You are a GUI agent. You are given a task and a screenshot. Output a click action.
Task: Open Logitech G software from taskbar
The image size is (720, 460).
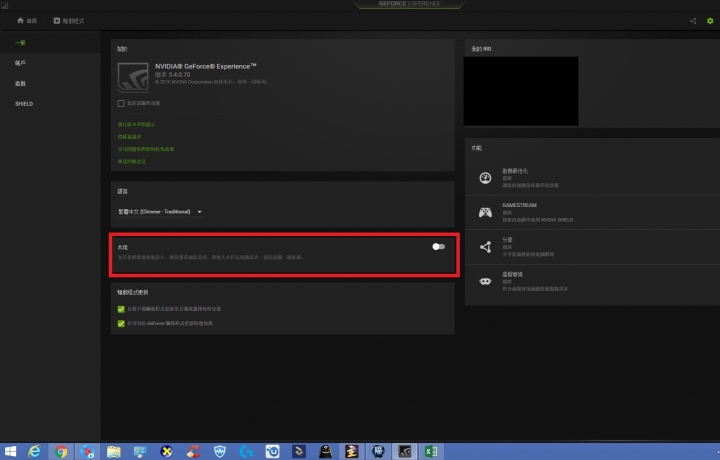pos(246,452)
